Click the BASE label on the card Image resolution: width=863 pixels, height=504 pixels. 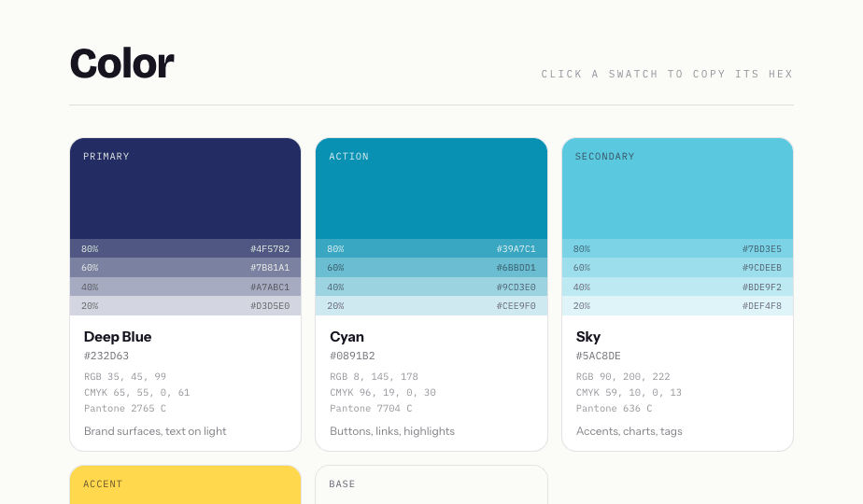pos(342,483)
